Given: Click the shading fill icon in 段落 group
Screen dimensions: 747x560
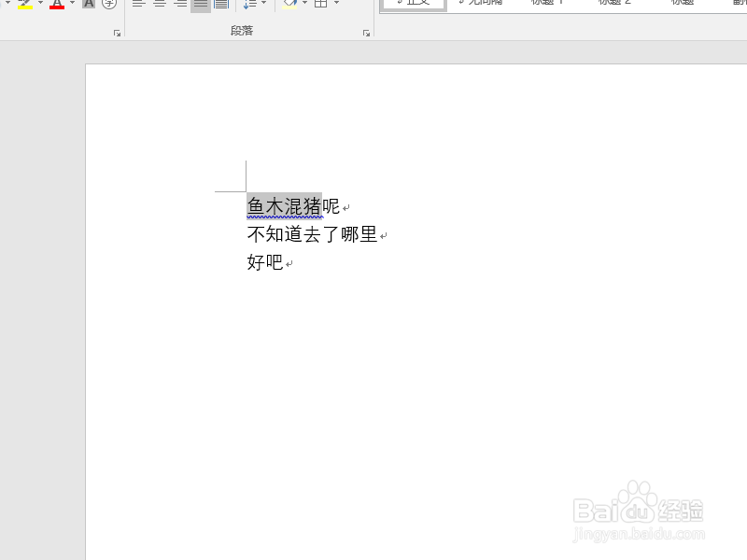Looking at the screenshot, I should coord(289,5).
